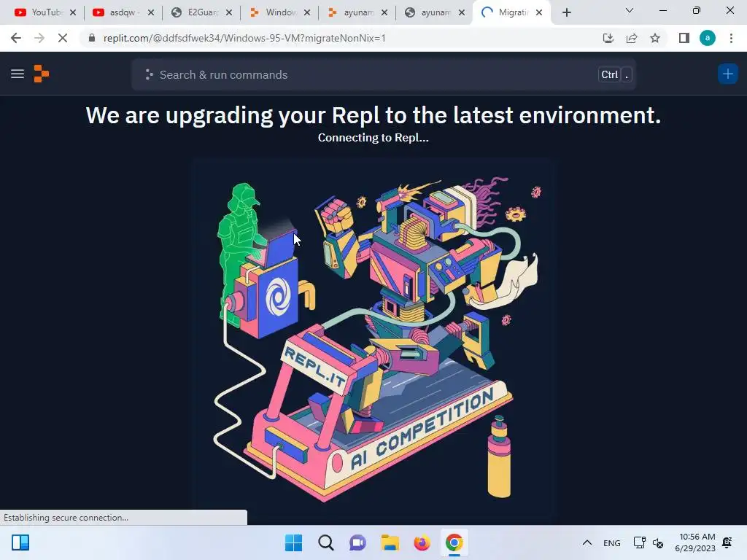Open Windows taskbar Search
This screenshot has height=560, width=747.
[x=326, y=542]
